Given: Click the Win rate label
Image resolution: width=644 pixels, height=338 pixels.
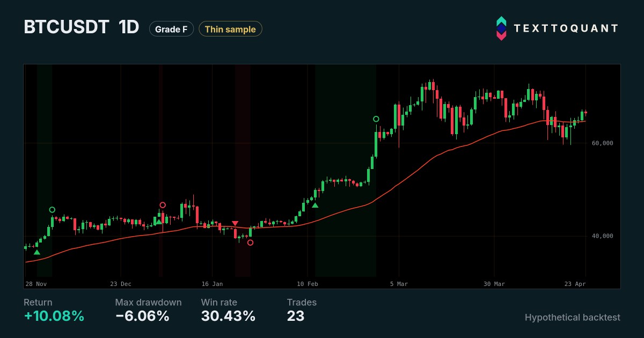Looking at the screenshot, I should (219, 303).
